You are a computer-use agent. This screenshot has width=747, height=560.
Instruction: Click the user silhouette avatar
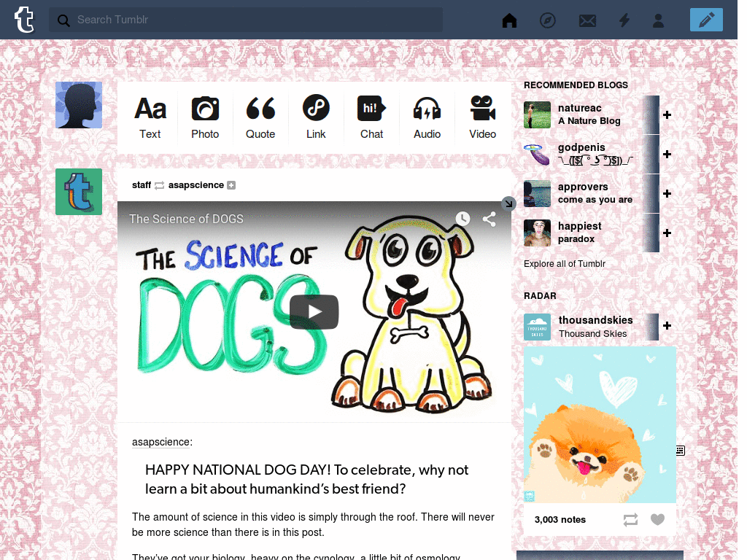[79, 105]
